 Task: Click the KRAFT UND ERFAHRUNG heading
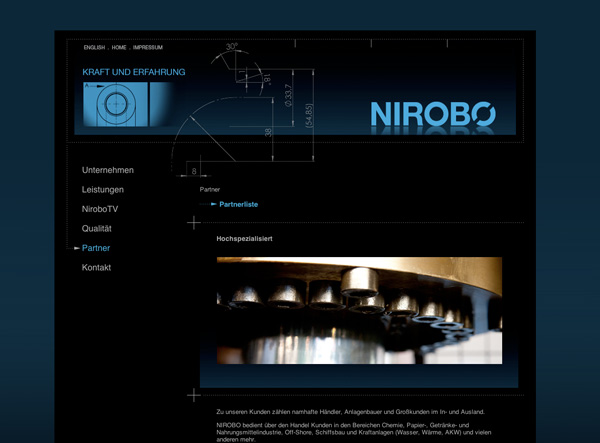pos(133,72)
